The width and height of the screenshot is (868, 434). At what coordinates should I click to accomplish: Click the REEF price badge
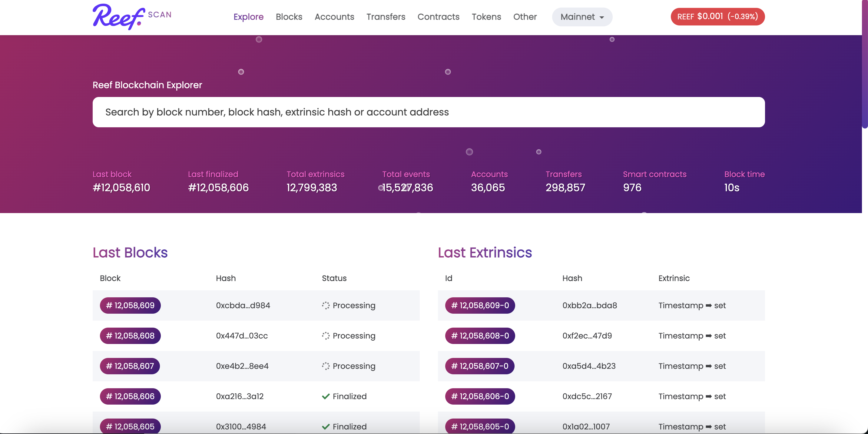click(717, 17)
